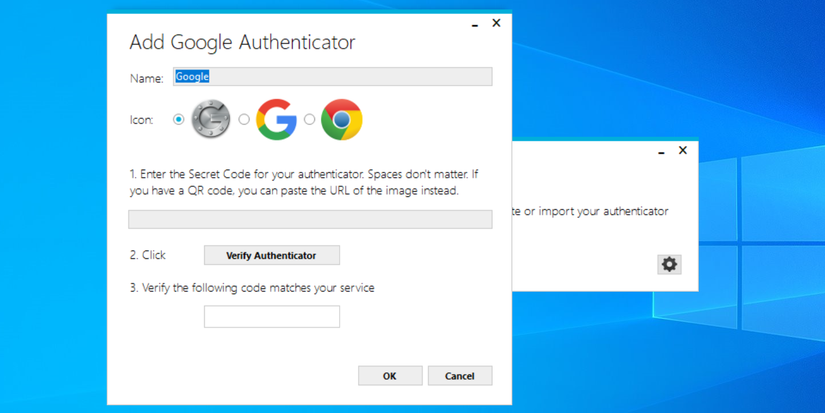Click the 'Icon:' label

142,120
